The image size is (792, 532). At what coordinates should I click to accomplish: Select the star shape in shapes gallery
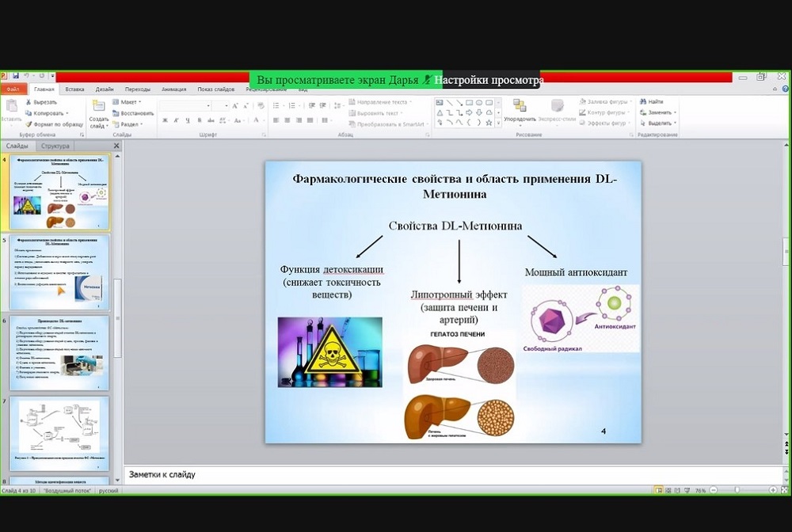tap(489, 123)
